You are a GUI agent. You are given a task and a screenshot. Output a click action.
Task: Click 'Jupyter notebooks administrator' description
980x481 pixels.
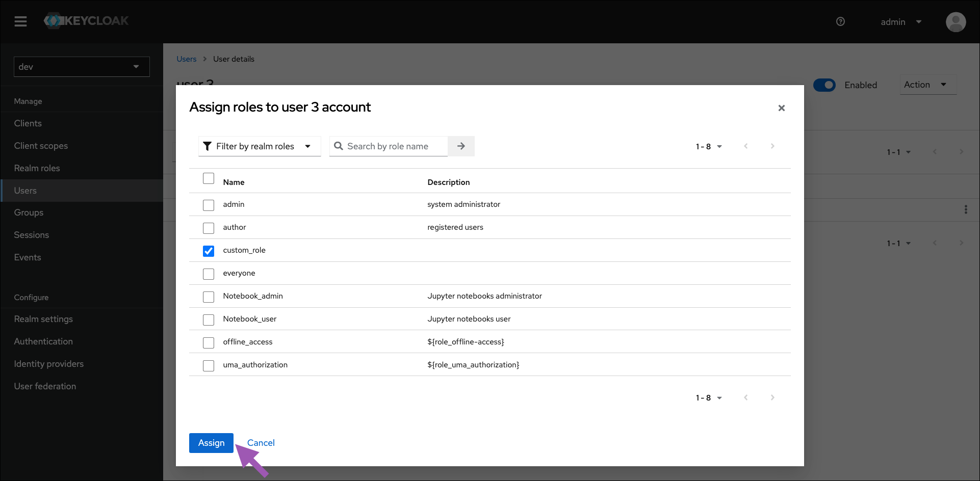[x=484, y=296]
